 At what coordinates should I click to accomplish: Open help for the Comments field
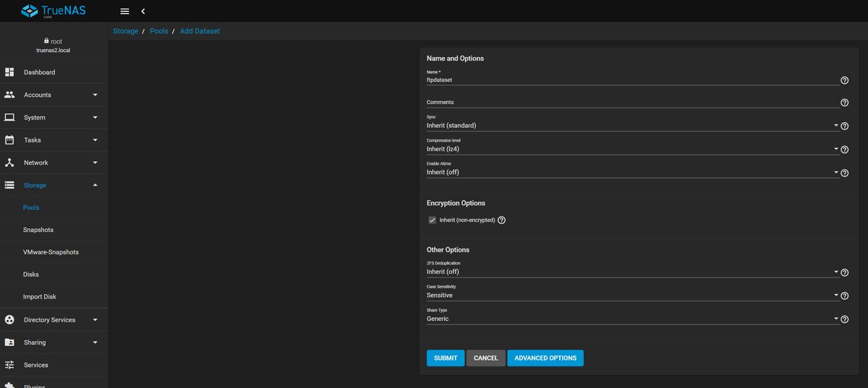point(845,103)
